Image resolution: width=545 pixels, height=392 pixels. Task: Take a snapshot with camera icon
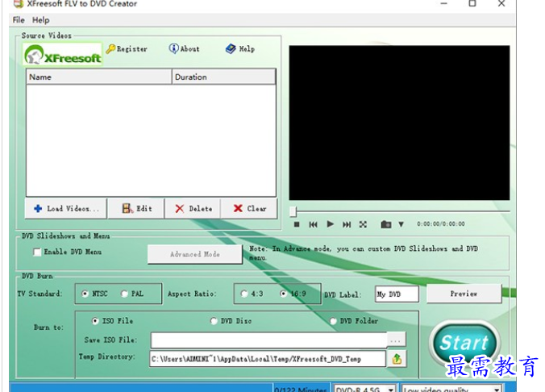click(386, 224)
